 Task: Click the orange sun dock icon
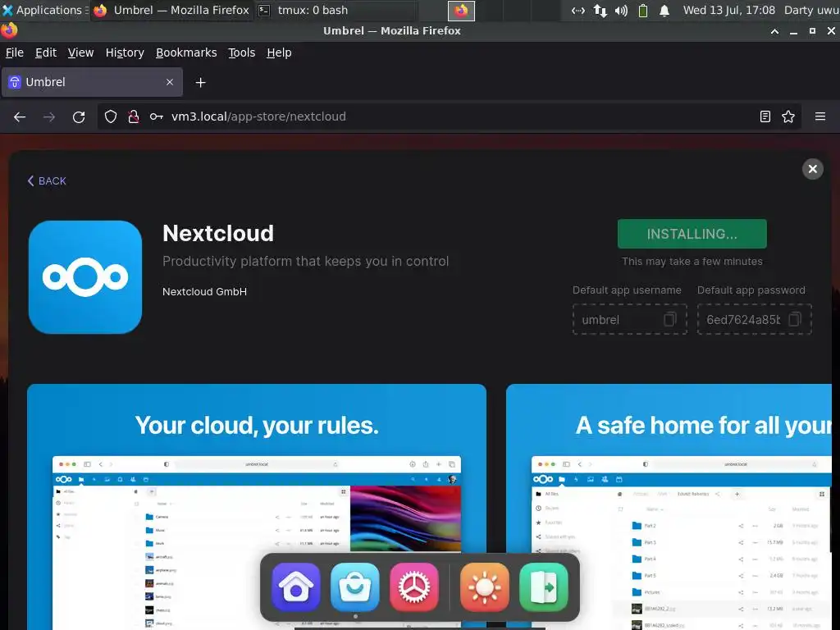tap(484, 587)
